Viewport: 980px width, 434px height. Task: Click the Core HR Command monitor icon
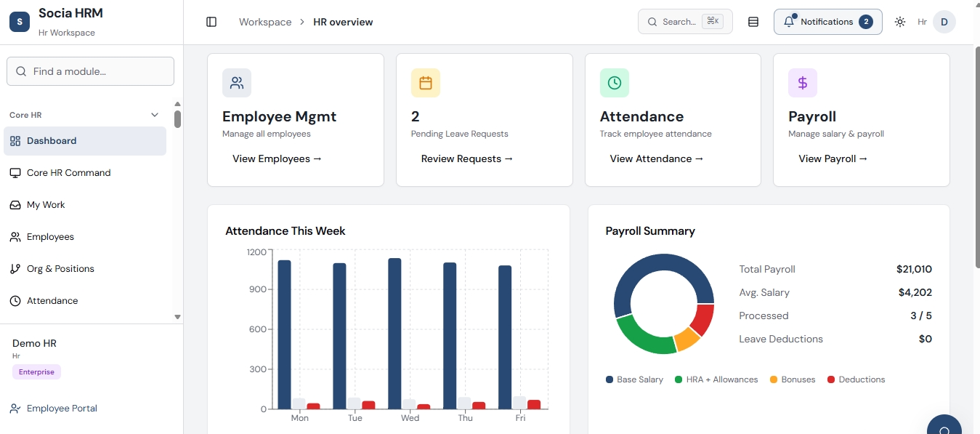[15, 173]
